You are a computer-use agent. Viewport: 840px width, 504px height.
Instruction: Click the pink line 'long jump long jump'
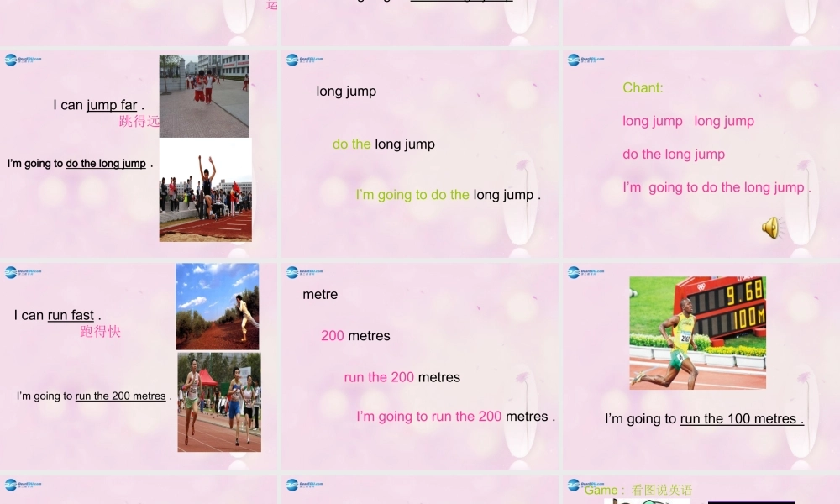point(689,122)
